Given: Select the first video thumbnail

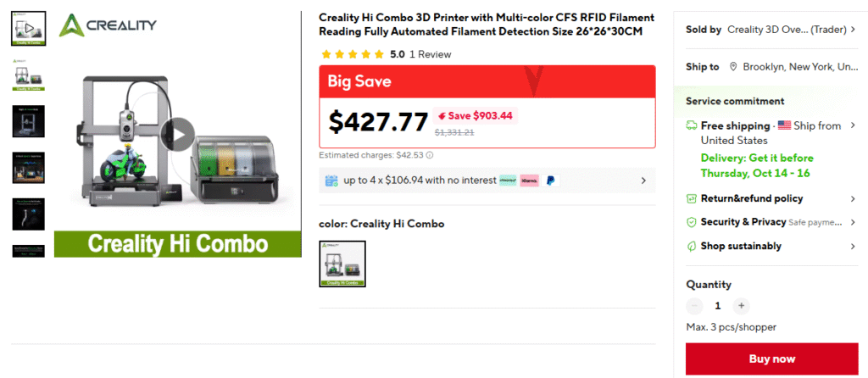Looking at the screenshot, I should pyautogui.click(x=28, y=29).
